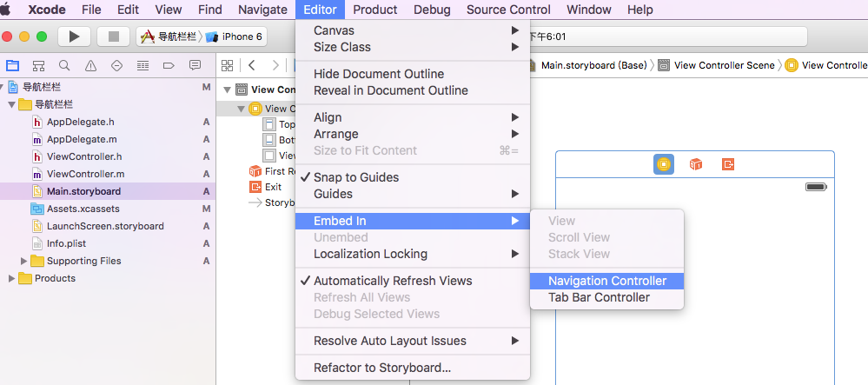Open the Product menu
This screenshot has height=385, width=868.
375,10
